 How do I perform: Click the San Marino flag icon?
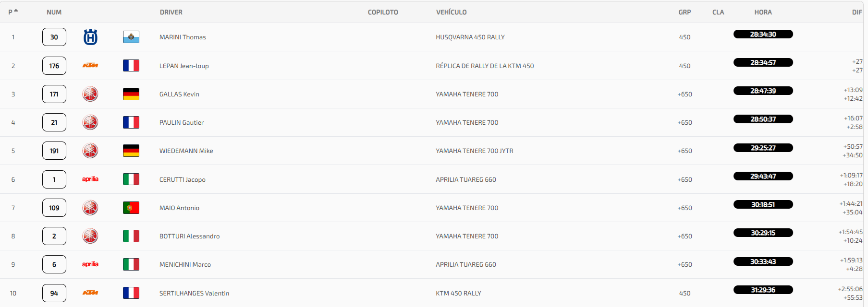pyautogui.click(x=131, y=37)
